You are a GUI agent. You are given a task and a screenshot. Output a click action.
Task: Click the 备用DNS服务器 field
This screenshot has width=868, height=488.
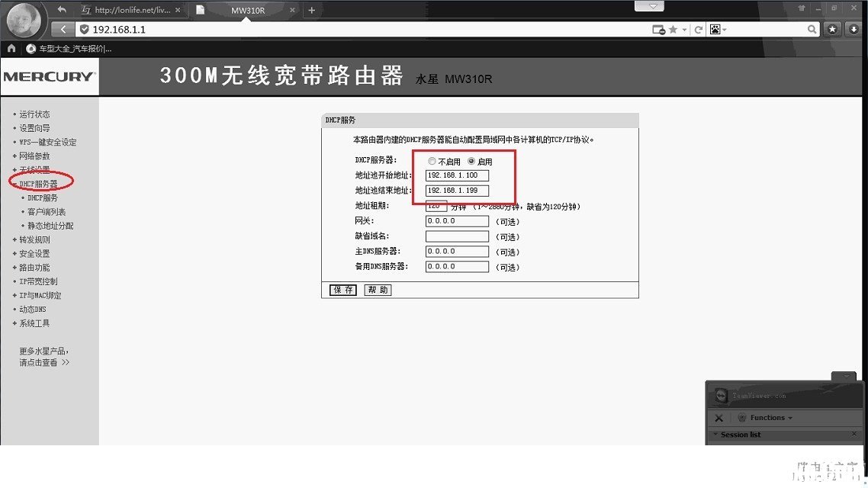click(x=457, y=267)
